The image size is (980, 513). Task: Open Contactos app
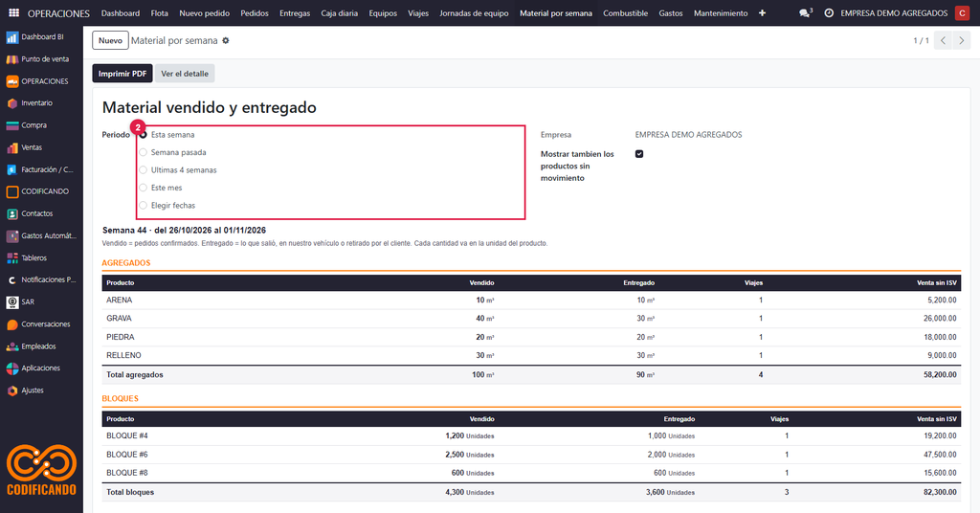coord(41,213)
